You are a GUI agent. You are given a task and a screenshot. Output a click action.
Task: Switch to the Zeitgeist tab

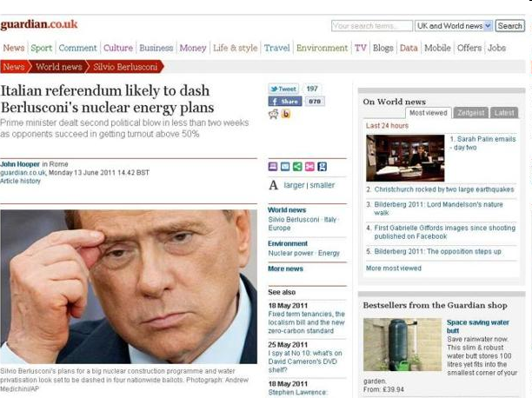(470, 113)
